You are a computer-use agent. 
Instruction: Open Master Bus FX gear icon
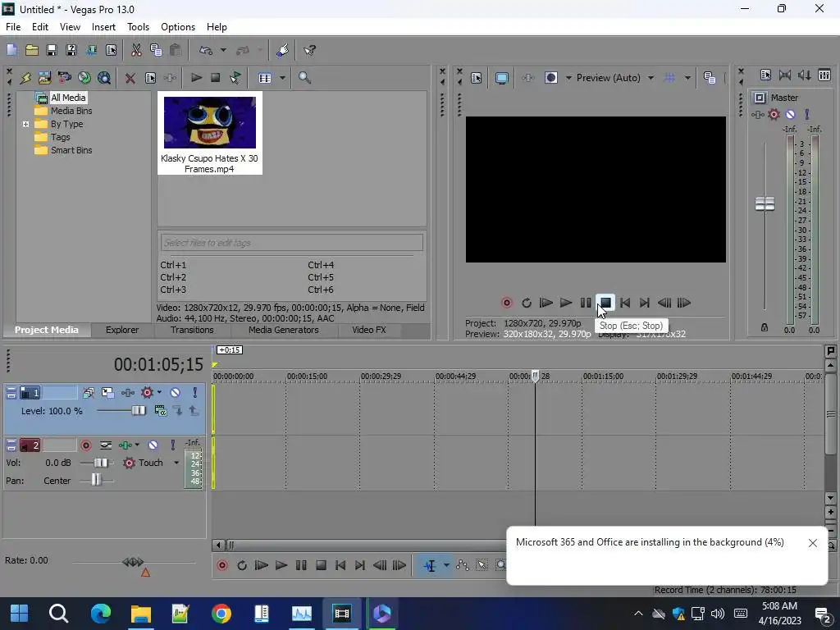(x=774, y=114)
